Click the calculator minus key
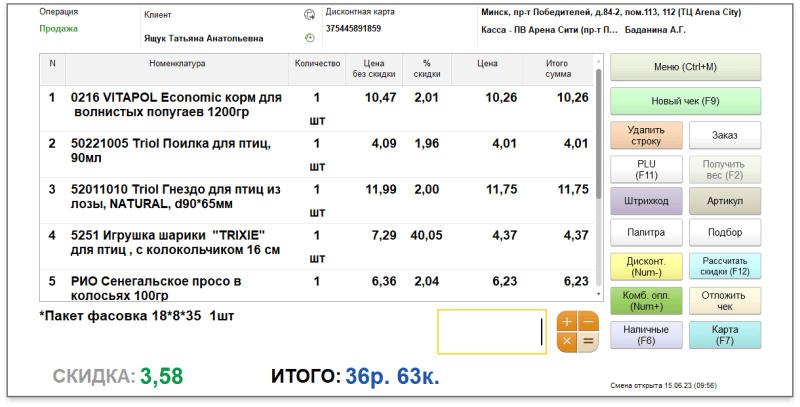Image resolution: width=800 pixels, height=407 pixels. pos(588,322)
